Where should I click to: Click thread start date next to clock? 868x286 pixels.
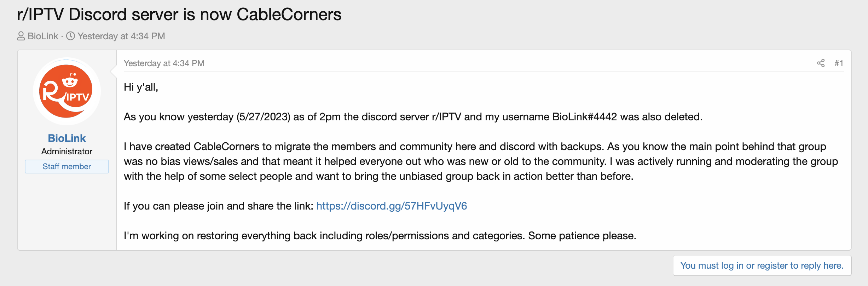tap(121, 36)
